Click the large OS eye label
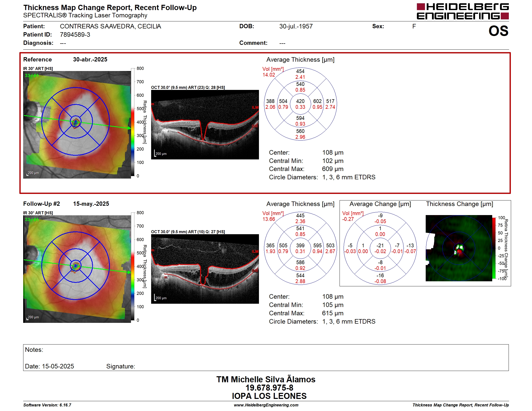This screenshot has width=532, height=411. pyautogui.click(x=498, y=31)
